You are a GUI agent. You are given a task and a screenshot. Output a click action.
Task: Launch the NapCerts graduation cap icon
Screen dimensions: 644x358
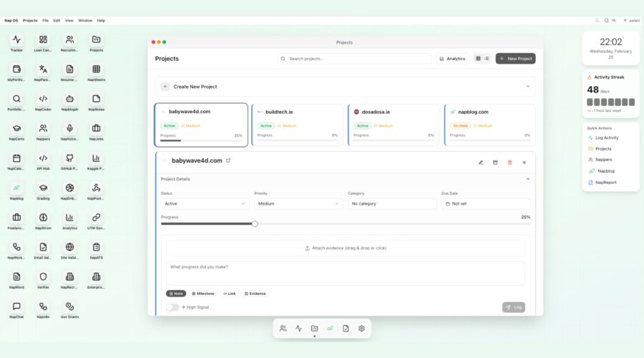click(16, 128)
